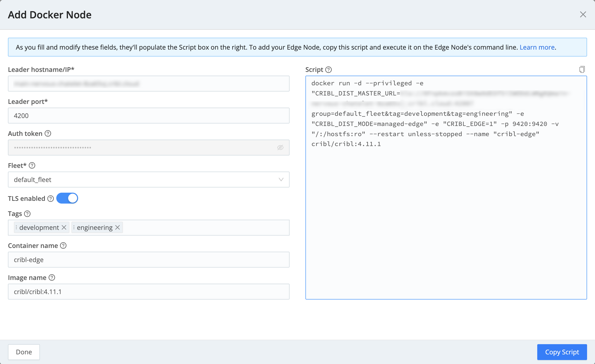Open the Auth token help tooltip

pos(48,133)
